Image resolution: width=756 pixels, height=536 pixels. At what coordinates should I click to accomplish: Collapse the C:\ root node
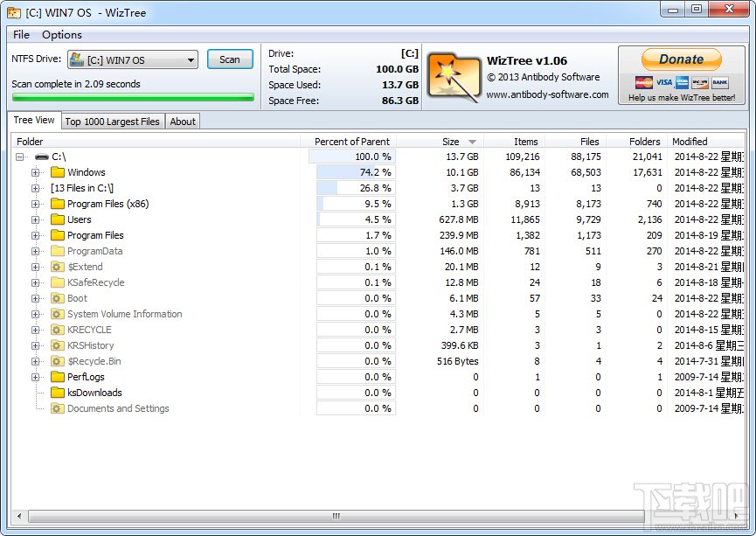point(20,157)
